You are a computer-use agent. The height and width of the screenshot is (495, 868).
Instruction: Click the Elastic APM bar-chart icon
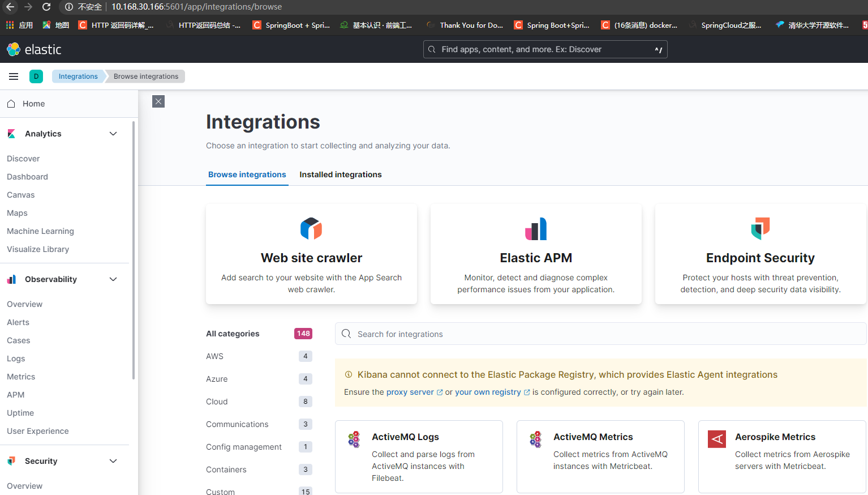[x=536, y=229]
